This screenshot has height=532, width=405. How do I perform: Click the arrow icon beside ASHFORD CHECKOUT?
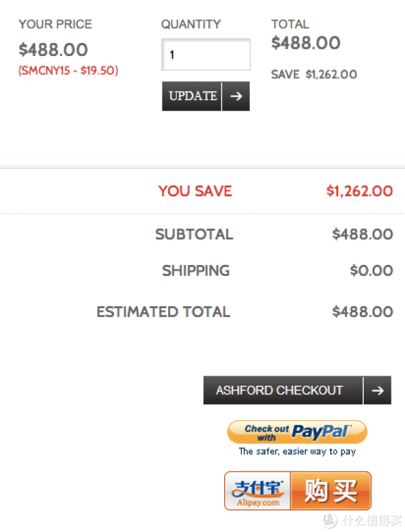coord(377,390)
